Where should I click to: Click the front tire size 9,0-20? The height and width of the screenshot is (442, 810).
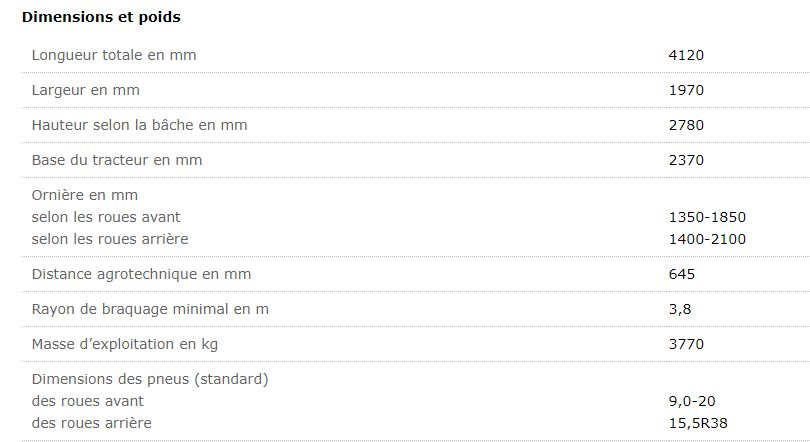tap(692, 401)
